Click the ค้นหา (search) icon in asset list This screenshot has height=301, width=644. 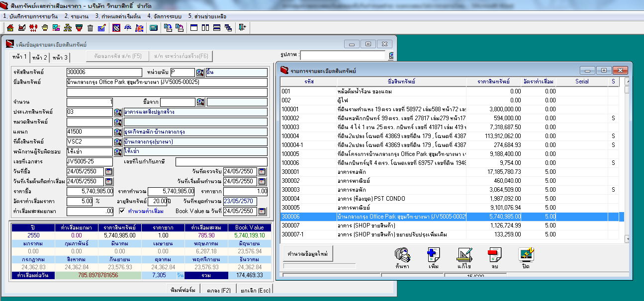pos(402,257)
